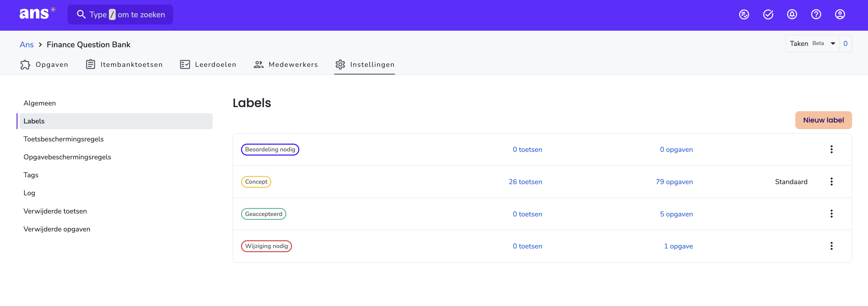Open the Leerdoelen tab

208,64
